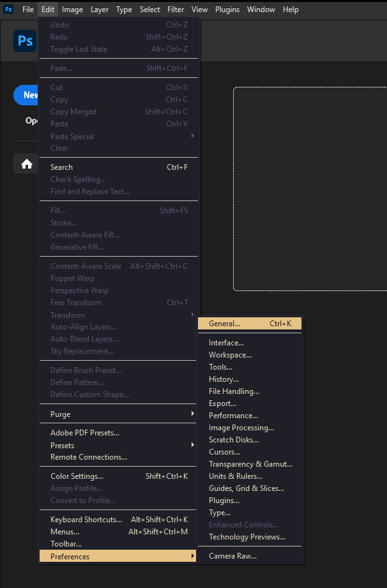Screen dimensions: 387x588
Task: Open Workspace preferences
Action: pos(250,355)
